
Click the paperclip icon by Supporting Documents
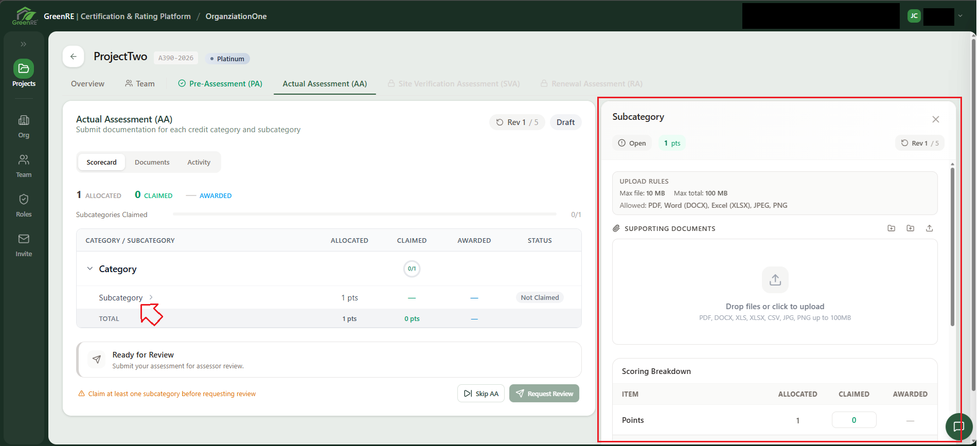(x=616, y=228)
